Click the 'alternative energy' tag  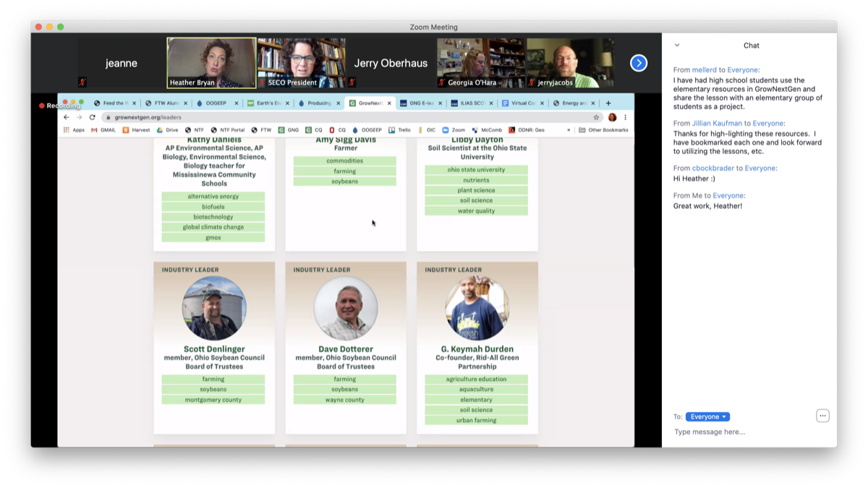pyautogui.click(x=213, y=197)
